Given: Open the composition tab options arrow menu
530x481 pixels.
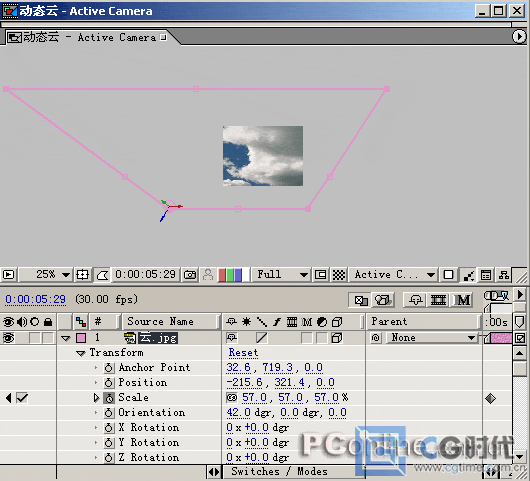Looking at the screenshot, I should tap(519, 37).
